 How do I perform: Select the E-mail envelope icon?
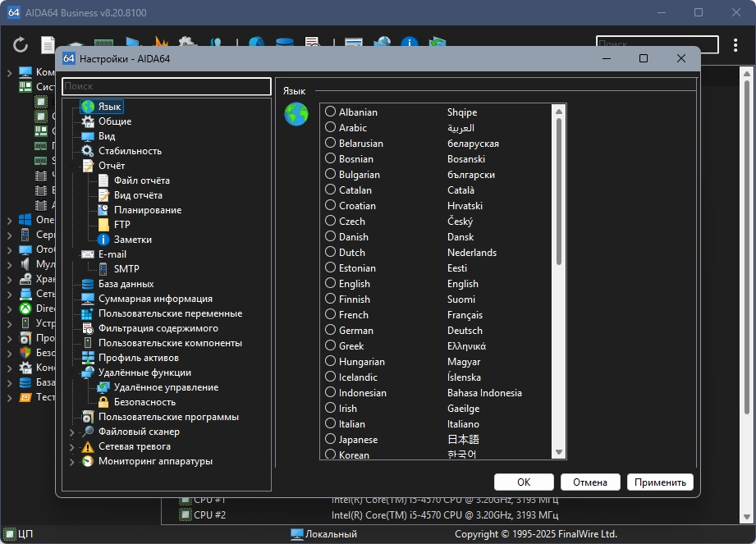(88, 254)
